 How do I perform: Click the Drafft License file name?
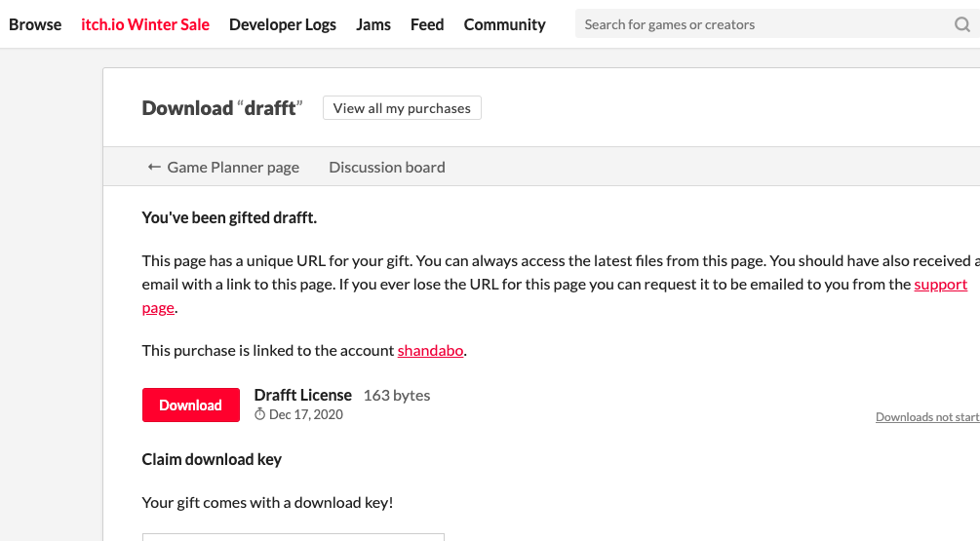[x=303, y=395]
